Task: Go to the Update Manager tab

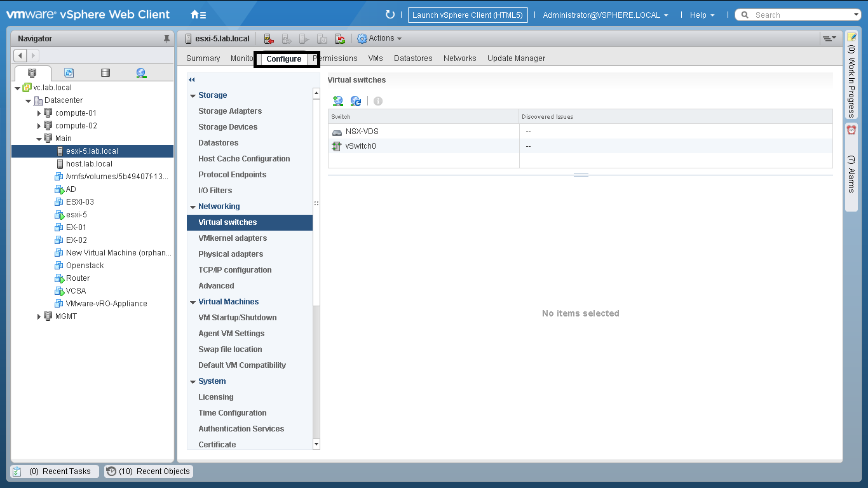Action: pyautogui.click(x=516, y=58)
